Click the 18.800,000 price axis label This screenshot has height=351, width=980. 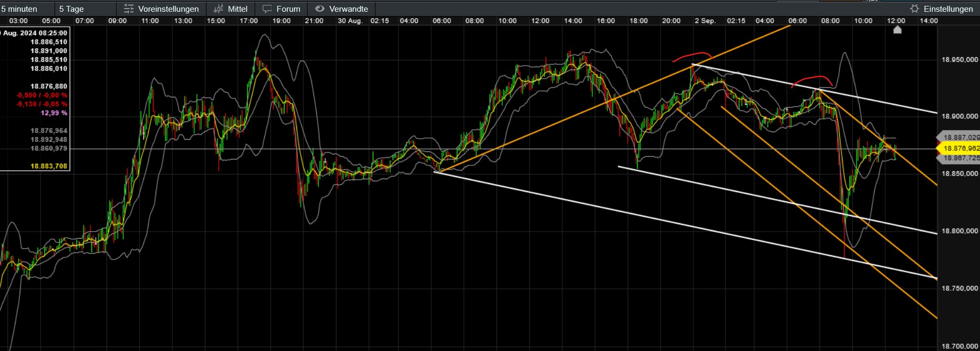(960, 231)
